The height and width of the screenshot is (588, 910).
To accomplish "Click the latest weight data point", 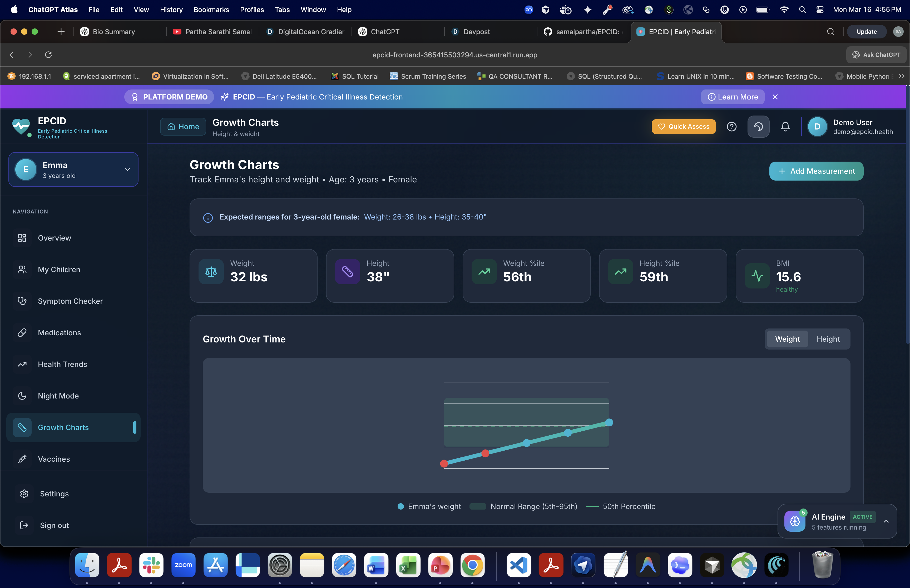I will pos(609,422).
